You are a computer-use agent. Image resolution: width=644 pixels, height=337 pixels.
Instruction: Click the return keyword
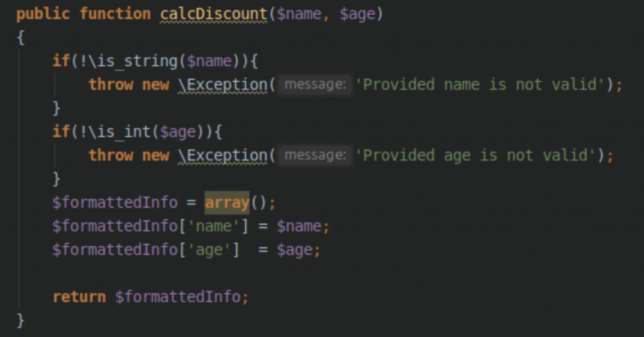click(79, 297)
